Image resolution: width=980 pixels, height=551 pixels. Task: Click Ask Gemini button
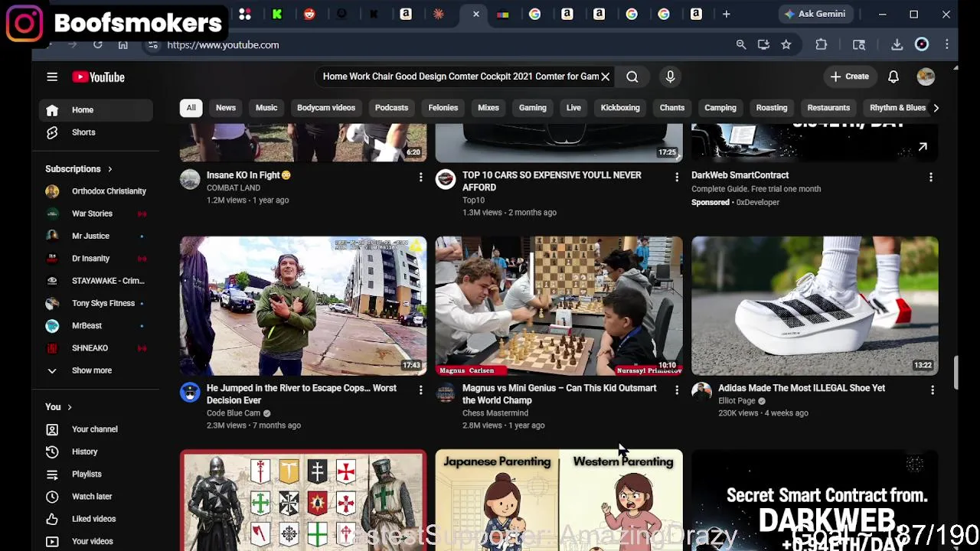coord(815,14)
